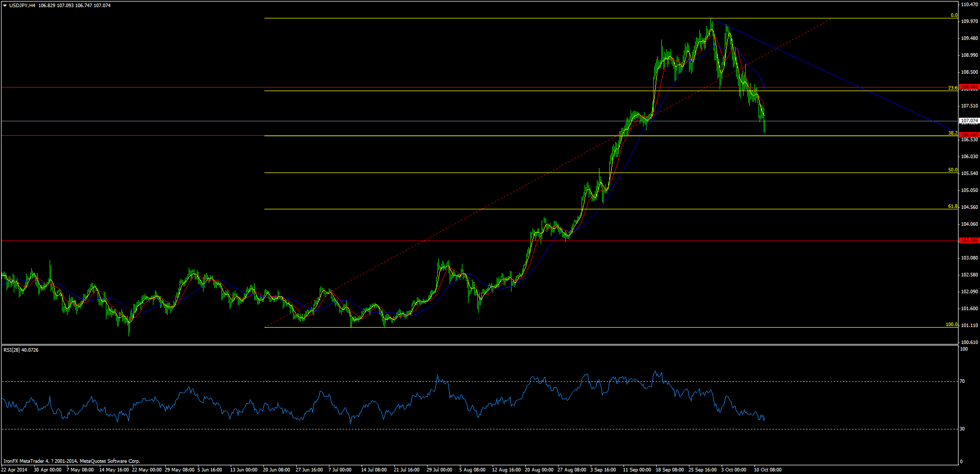Click the Fibonacci 100.0 level label

click(x=951, y=325)
